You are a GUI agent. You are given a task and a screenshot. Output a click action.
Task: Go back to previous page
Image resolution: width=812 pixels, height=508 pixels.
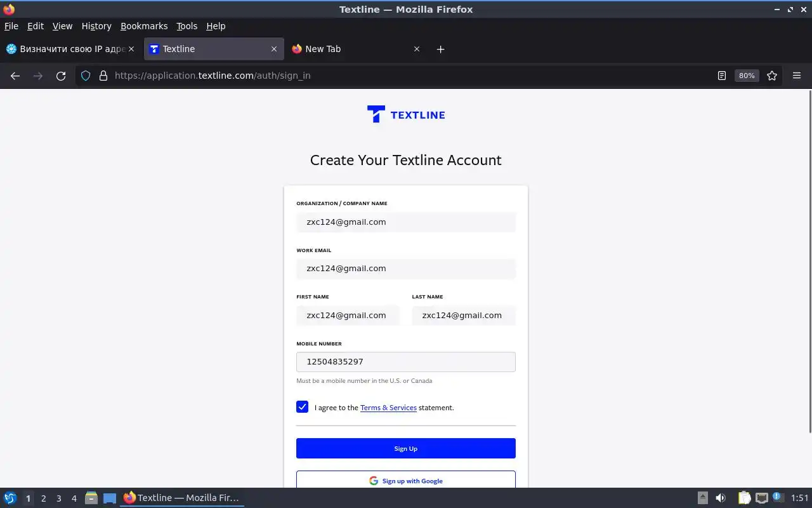pyautogui.click(x=15, y=76)
